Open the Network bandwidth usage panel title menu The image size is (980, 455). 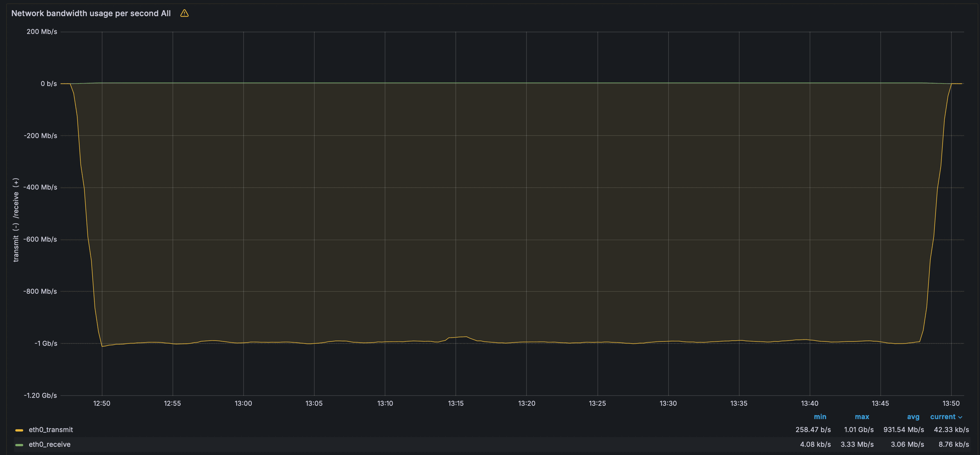91,13
